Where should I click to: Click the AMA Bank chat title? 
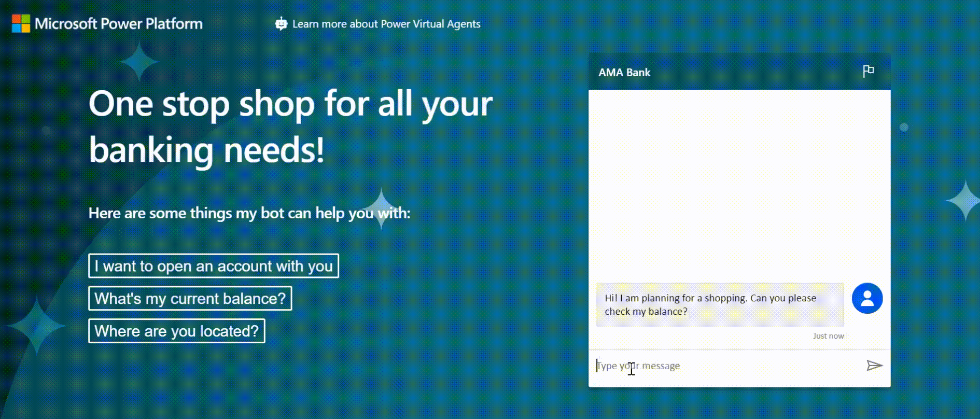click(624, 73)
